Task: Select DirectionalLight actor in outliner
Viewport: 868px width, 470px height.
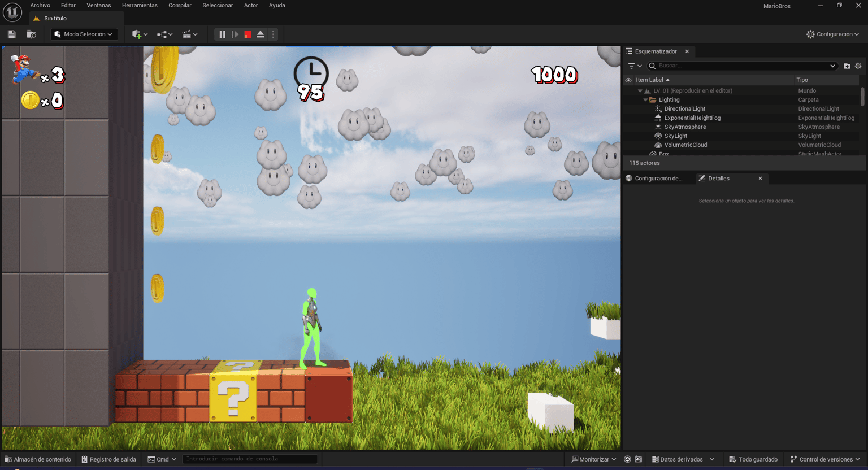Action: pos(685,109)
